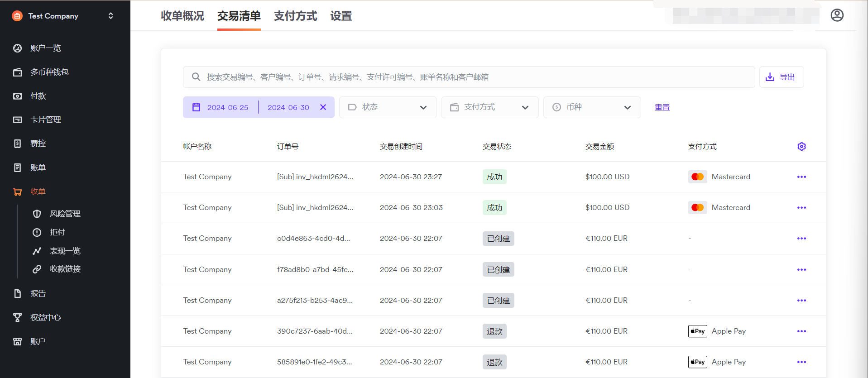Expand the 状态 filter dropdown
This screenshot has height=378, width=868.
(x=388, y=107)
